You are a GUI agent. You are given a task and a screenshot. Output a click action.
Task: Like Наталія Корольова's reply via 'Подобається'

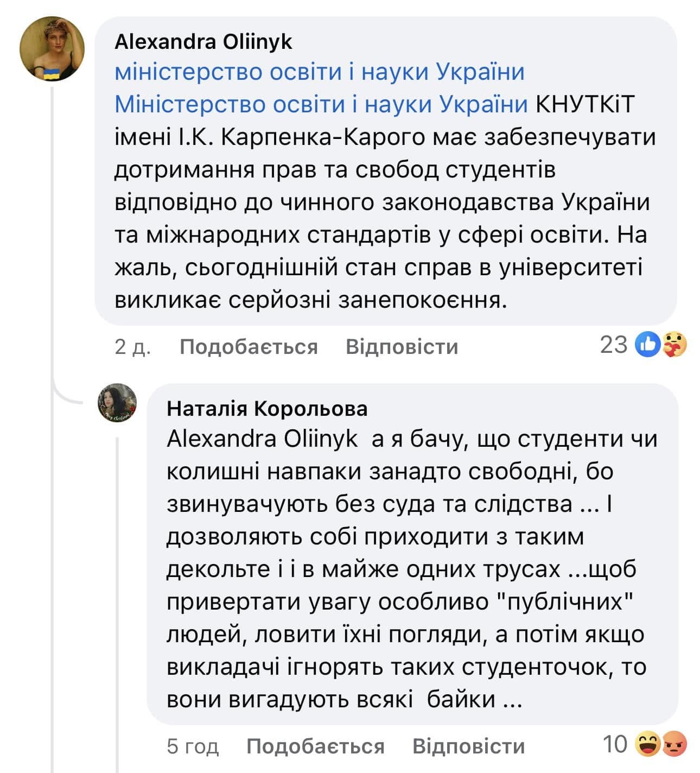pos(315,746)
